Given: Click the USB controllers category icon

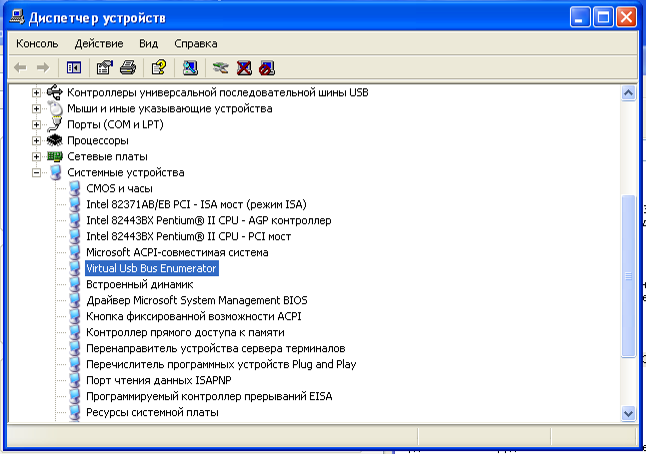Looking at the screenshot, I should [x=54, y=92].
